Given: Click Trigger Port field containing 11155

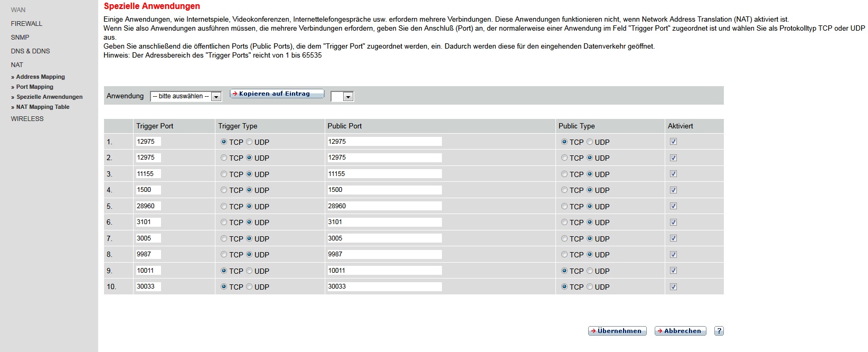Looking at the screenshot, I should pos(148,174).
